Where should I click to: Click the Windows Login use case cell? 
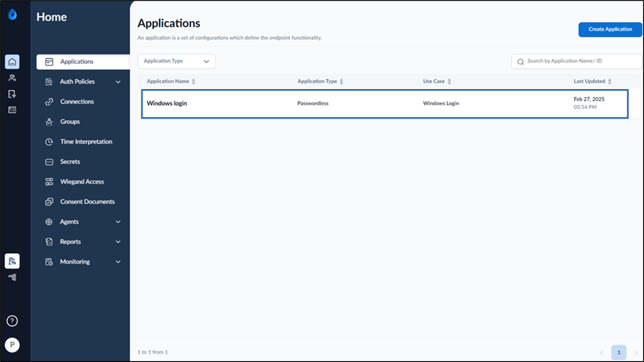pos(441,103)
